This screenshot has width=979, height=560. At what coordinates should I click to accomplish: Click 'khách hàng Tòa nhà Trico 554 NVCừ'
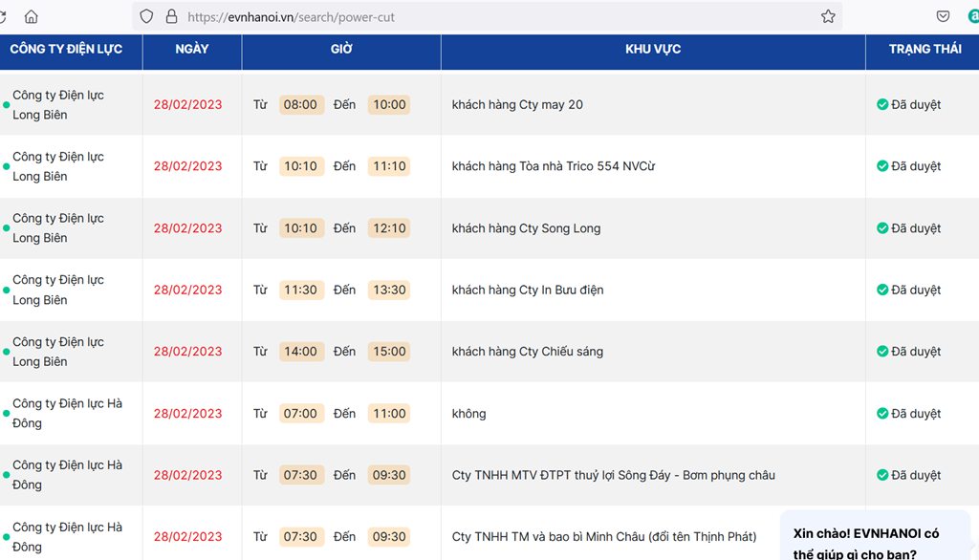(554, 166)
